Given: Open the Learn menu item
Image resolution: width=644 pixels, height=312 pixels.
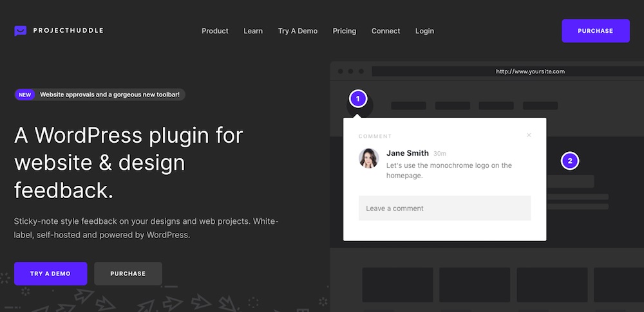Looking at the screenshot, I should tap(253, 31).
